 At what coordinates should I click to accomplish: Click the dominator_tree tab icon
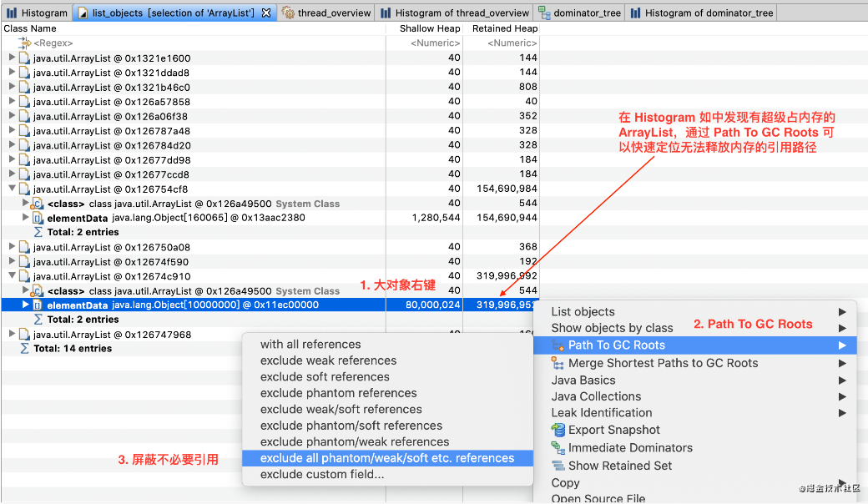tap(545, 13)
